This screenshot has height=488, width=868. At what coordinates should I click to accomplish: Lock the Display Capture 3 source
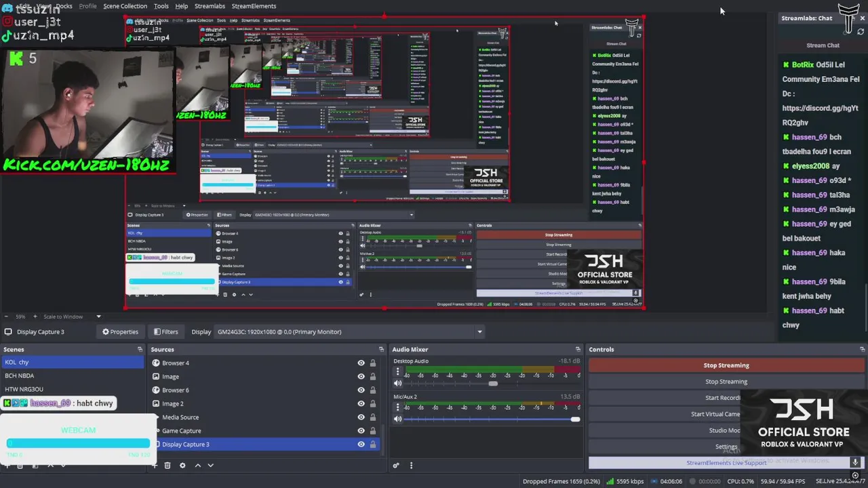pos(372,444)
